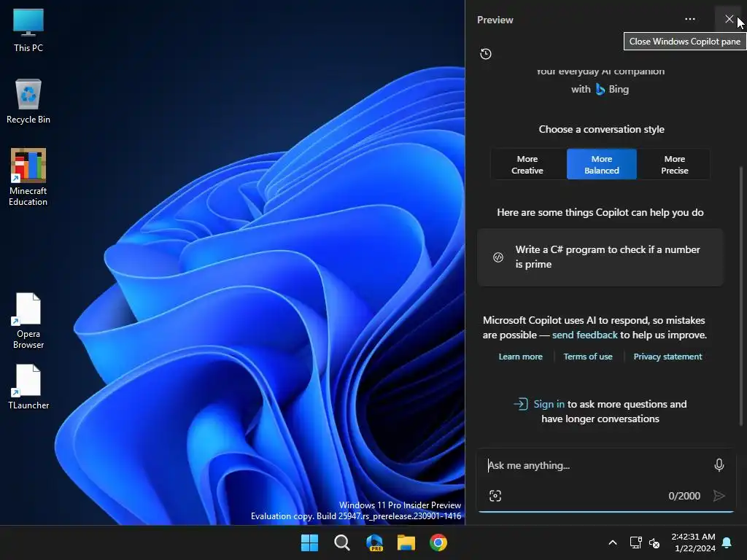Click the sign-in arrow icon

point(520,404)
